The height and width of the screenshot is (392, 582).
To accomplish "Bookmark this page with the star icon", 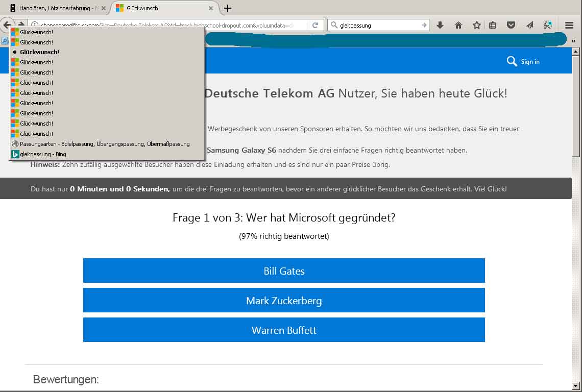I will click(x=477, y=25).
